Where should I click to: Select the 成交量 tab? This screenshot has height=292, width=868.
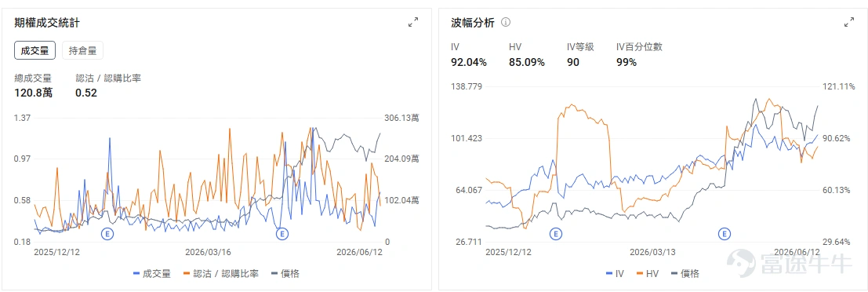[35, 51]
